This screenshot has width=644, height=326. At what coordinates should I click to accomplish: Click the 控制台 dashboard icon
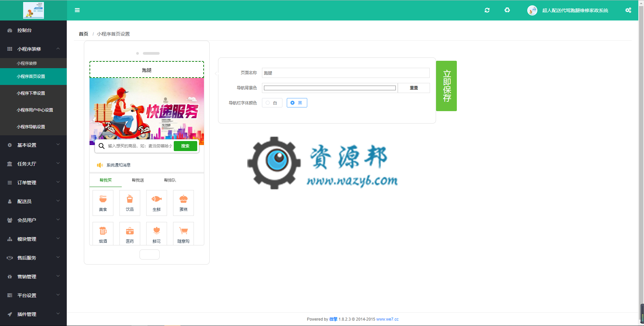(10, 30)
